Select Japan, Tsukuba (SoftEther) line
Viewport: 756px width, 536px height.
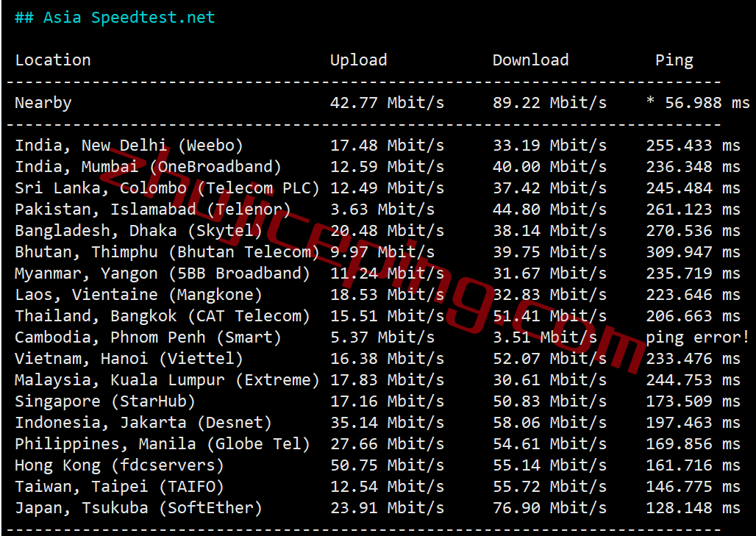[377, 507]
